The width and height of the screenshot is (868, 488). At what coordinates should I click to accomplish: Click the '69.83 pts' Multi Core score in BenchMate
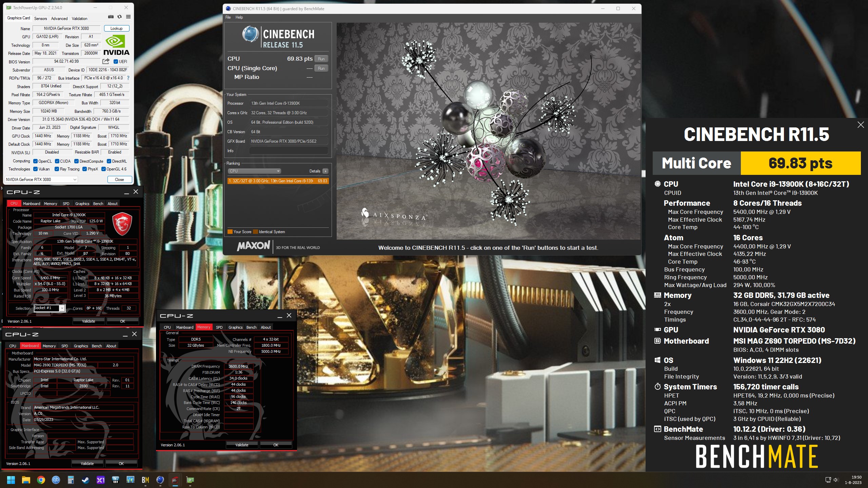point(801,163)
